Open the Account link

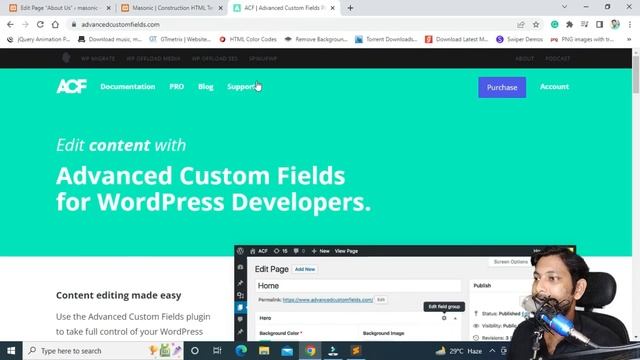[554, 87]
